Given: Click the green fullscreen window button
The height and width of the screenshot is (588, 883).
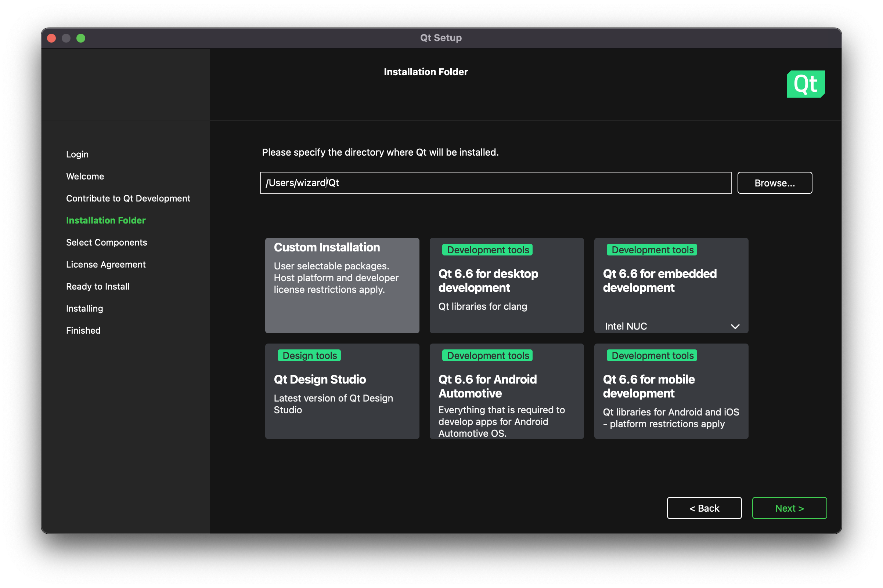Looking at the screenshot, I should point(81,38).
